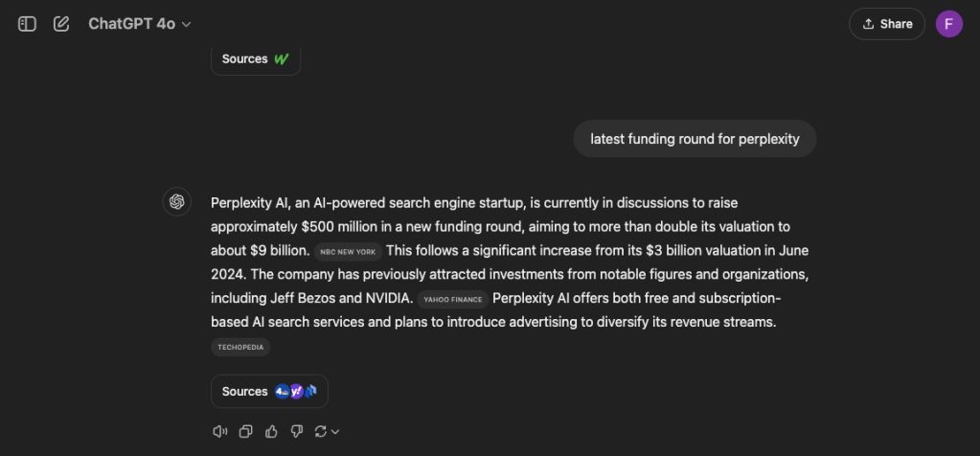
Task: Click the Yahoo source favicon
Action: point(296,391)
